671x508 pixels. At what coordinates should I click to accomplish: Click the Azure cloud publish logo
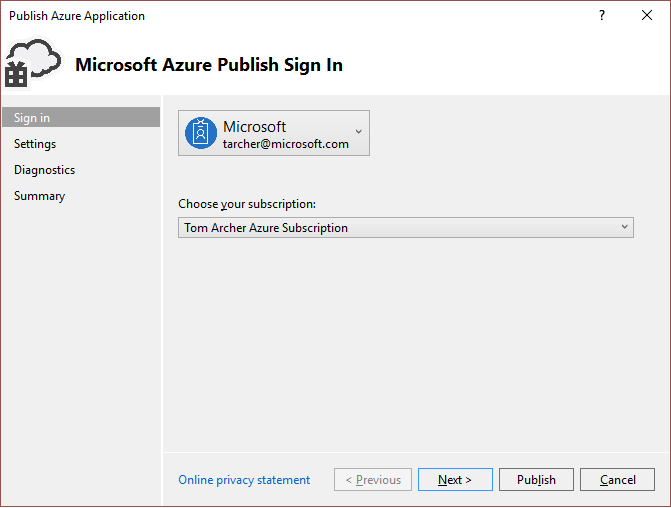point(33,63)
